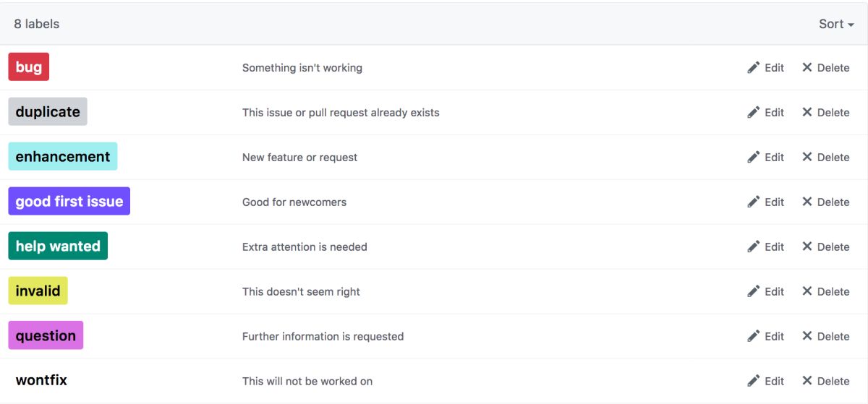Delete the bug label

click(825, 67)
